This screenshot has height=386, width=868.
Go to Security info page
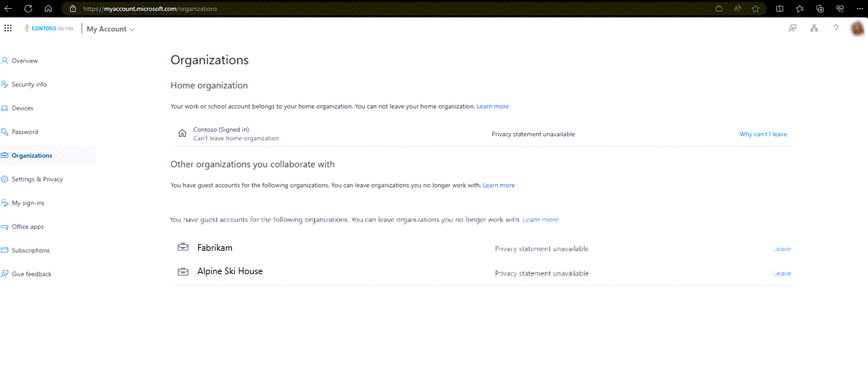point(29,85)
